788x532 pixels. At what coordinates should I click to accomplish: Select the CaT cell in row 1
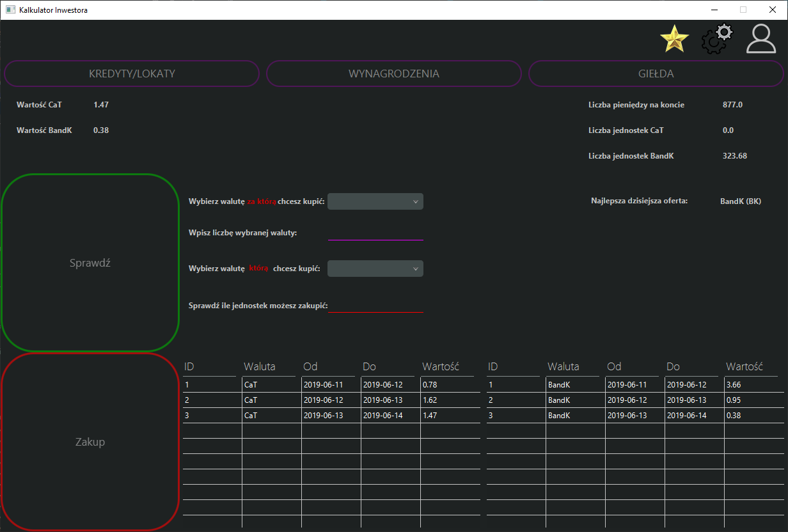(272, 385)
